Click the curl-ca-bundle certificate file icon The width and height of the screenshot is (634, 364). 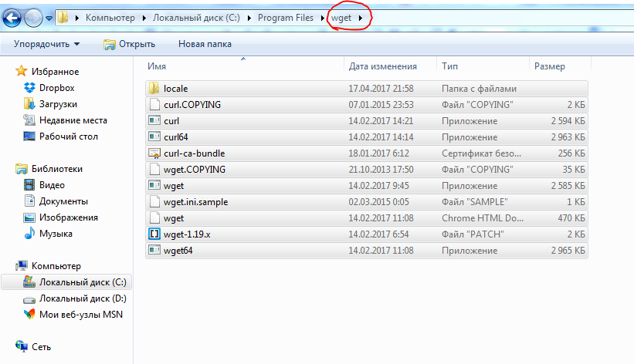[x=153, y=153]
